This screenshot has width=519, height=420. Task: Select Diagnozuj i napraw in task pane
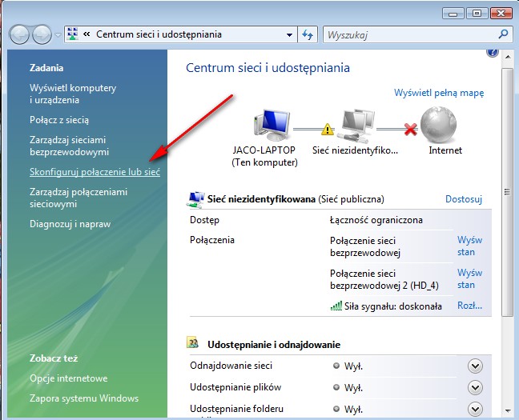coord(70,224)
